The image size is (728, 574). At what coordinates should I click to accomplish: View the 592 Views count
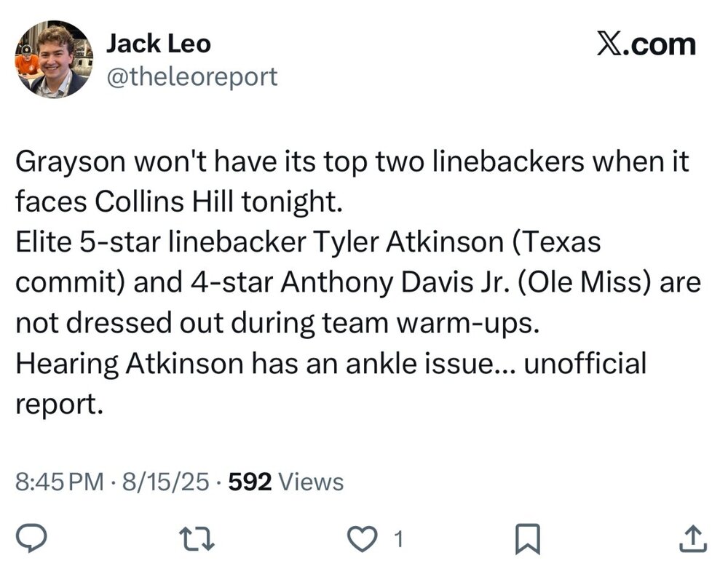click(285, 481)
